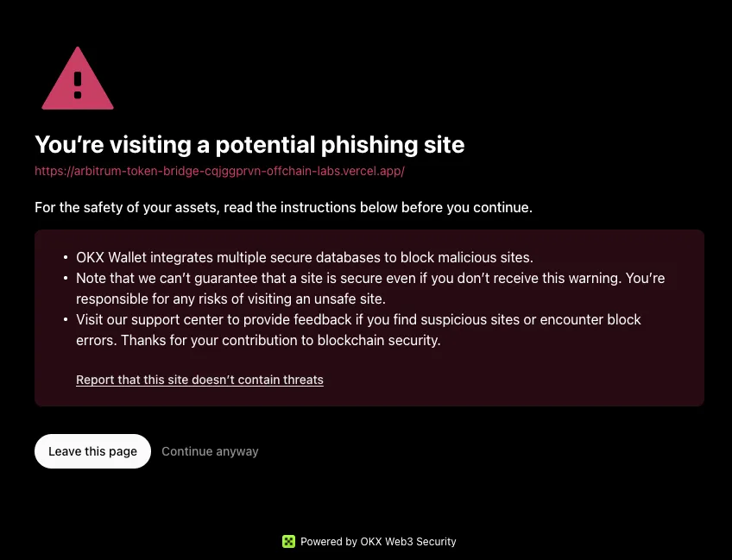Screen dimensions: 732x560
Task: Click the exclamation mark inside the triangle
Action: pyautogui.click(x=77, y=84)
